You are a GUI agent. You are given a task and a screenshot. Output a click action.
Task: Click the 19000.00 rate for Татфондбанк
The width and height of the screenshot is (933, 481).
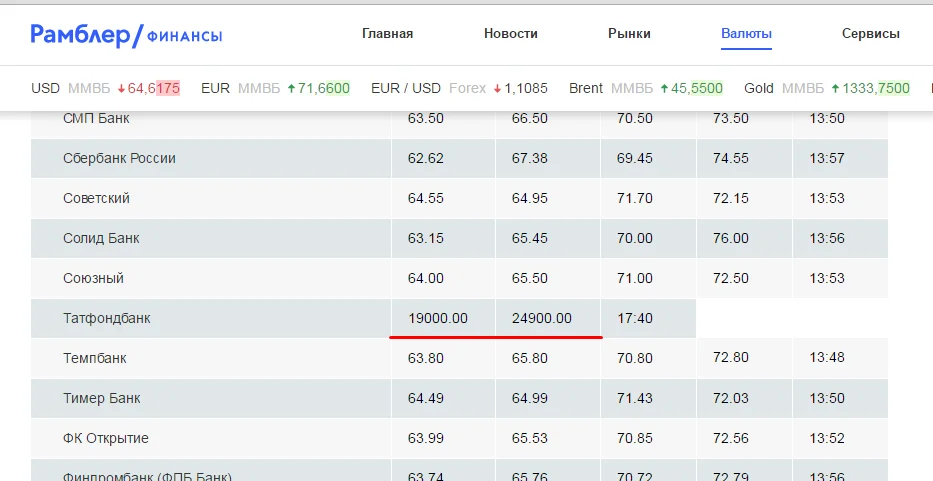[438, 318]
